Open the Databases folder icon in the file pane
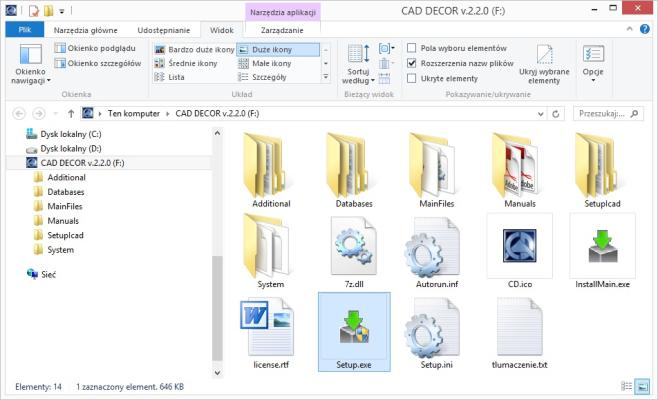The image size is (658, 400). coord(351,165)
